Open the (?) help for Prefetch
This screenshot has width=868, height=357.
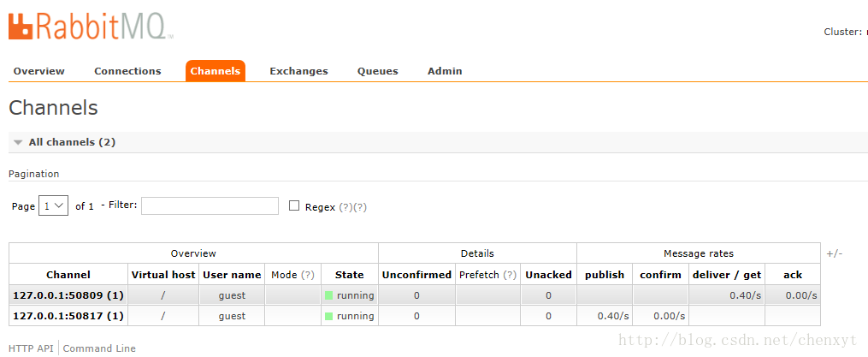tap(510, 275)
